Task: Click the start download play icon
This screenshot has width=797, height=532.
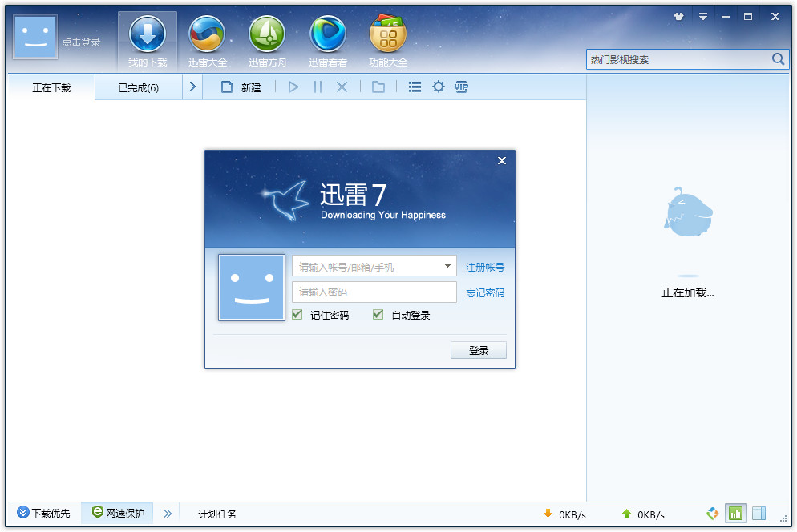Action: click(293, 87)
